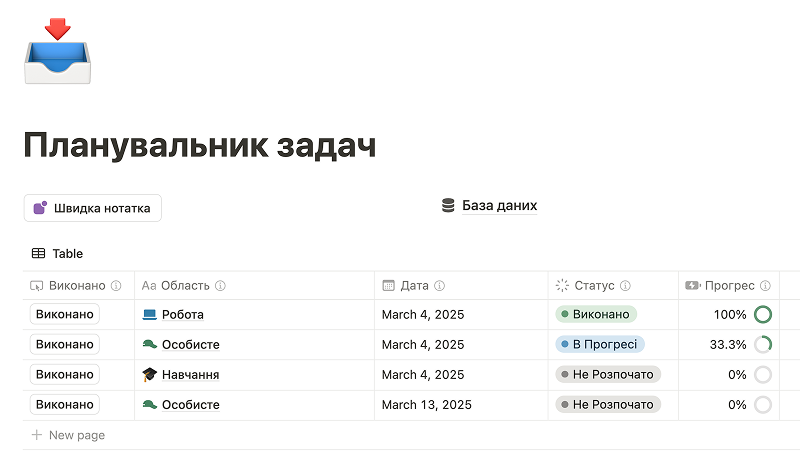Click the laptop icon in the Робота row
This screenshot has width=800, height=471.
pyautogui.click(x=149, y=314)
